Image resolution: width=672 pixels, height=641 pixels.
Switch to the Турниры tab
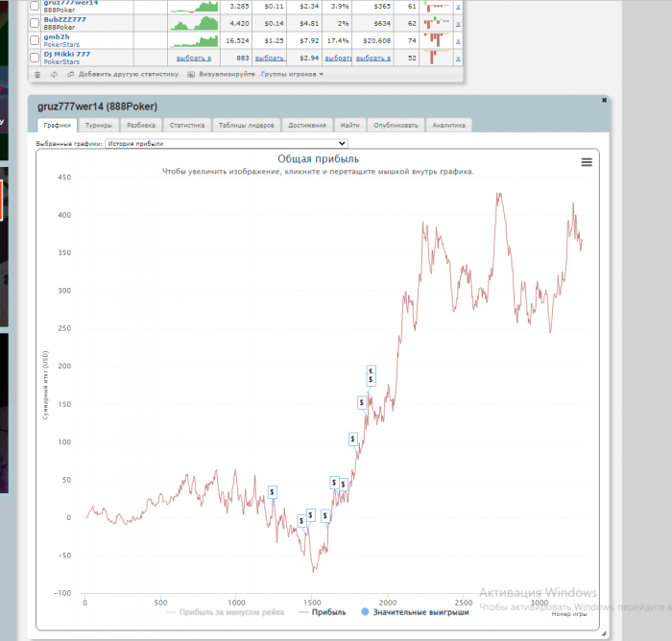point(99,125)
